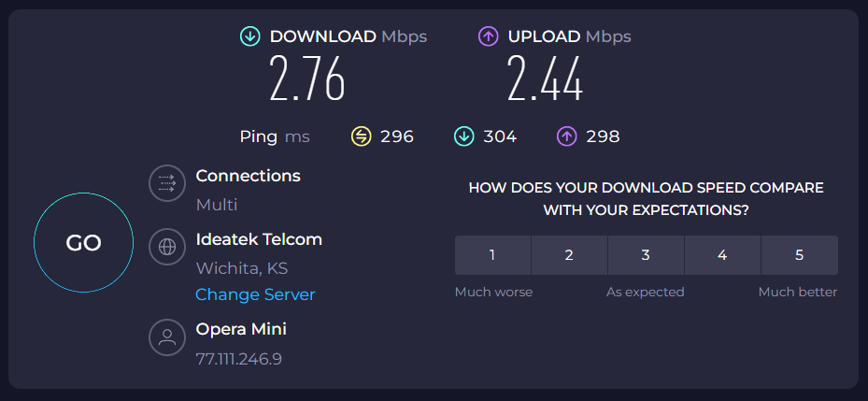Click the download arrow icon beside DOWNLOAD
The image size is (868, 401).
(249, 36)
